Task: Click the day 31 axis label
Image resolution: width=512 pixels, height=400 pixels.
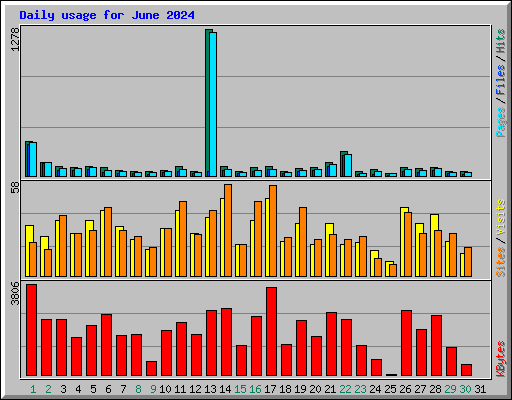Action: tap(480, 389)
